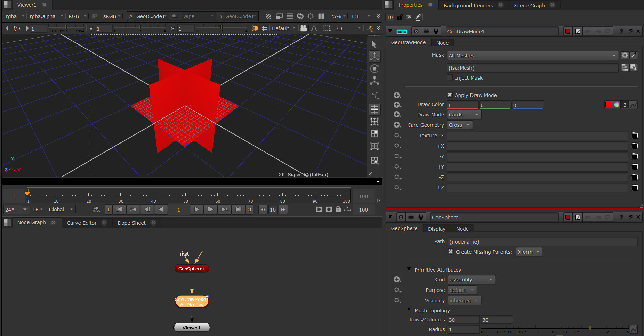This screenshot has height=336, width=644.
Task: Collapse the Primitive Attributes section
Action: [409, 270]
